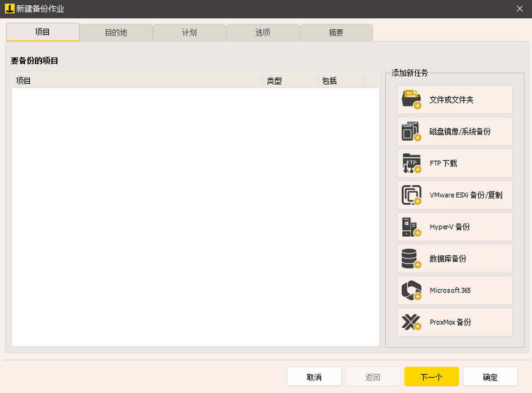Click the VMware ESXi backup icon

pyautogui.click(x=411, y=195)
